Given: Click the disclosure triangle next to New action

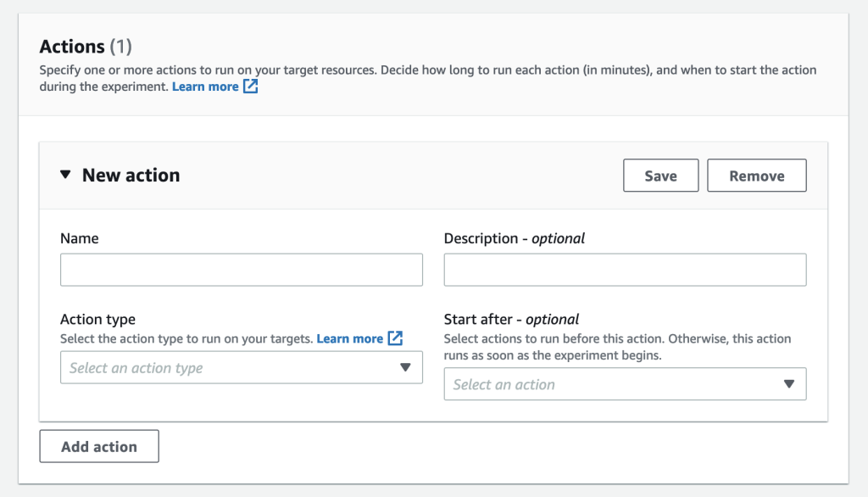Looking at the screenshot, I should [65, 174].
